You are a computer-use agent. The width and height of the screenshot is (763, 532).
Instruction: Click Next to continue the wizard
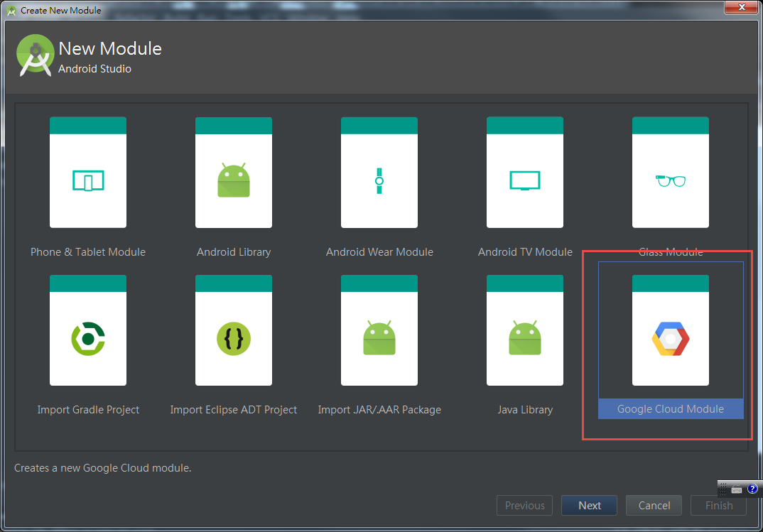coord(589,505)
